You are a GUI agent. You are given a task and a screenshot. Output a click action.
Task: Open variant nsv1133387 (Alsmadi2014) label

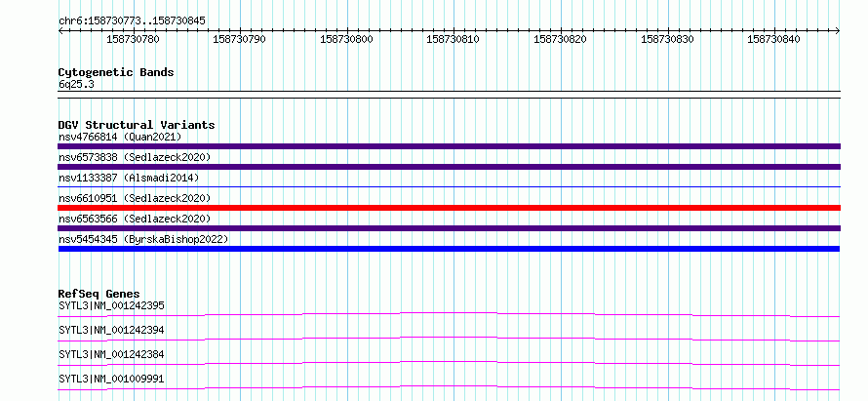[x=129, y=178]
